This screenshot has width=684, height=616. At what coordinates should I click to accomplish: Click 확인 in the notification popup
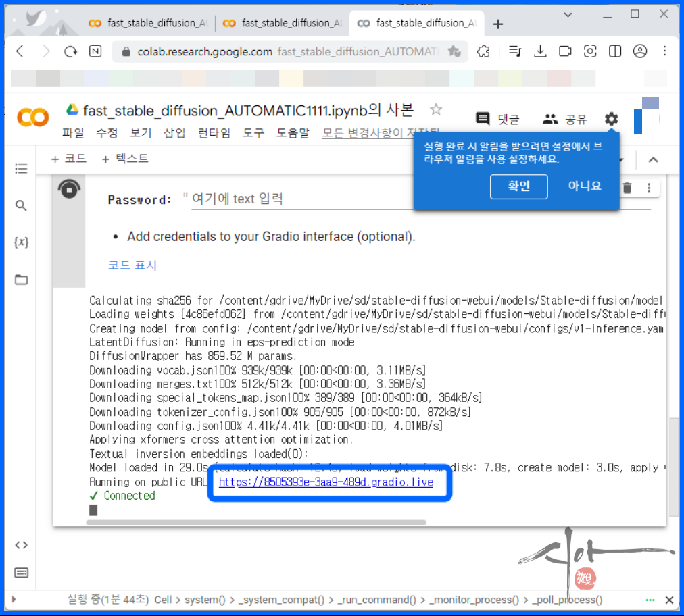tap(518, 186)
